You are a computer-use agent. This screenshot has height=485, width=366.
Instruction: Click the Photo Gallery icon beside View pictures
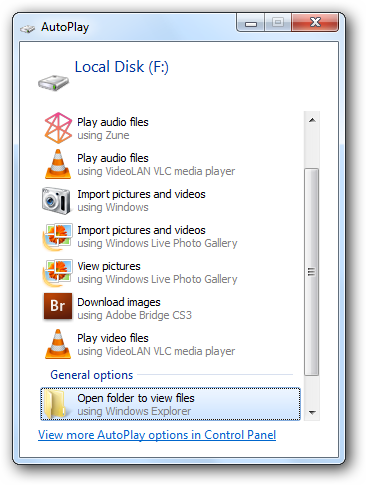pos(57,273)
